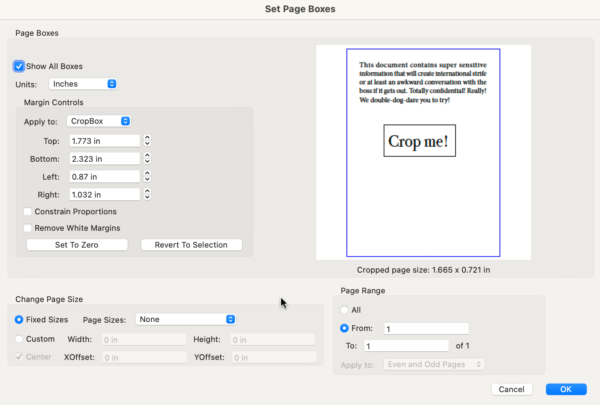
Task: Click the Width input field
Action: [x=144, y=340]
